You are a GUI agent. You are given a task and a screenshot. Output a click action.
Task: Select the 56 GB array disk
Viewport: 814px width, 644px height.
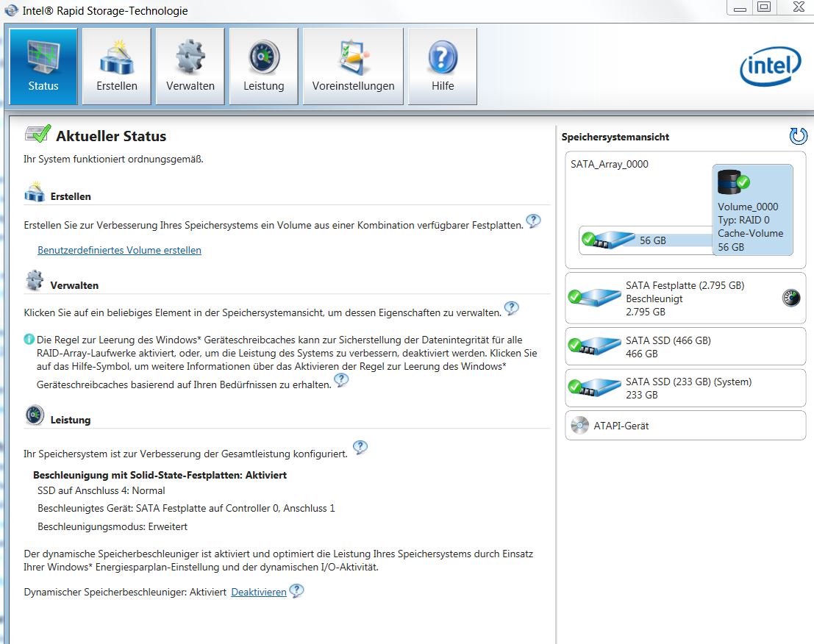[646, 240]
